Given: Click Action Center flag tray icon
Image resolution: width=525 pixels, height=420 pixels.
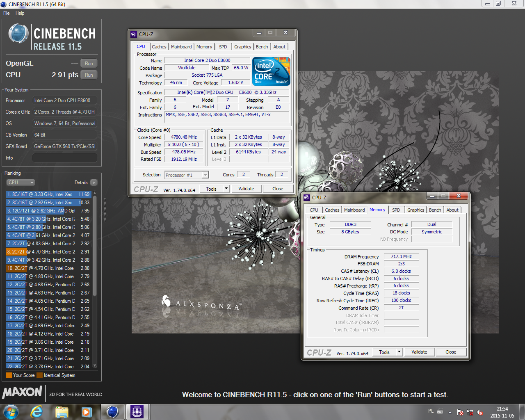Looking at the screenshot, I should 460,412.
